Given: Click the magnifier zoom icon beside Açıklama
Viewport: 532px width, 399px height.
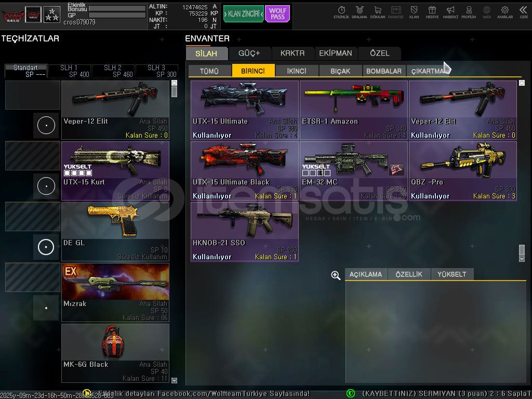Looking at the screenshot, I should click(336, 275).
